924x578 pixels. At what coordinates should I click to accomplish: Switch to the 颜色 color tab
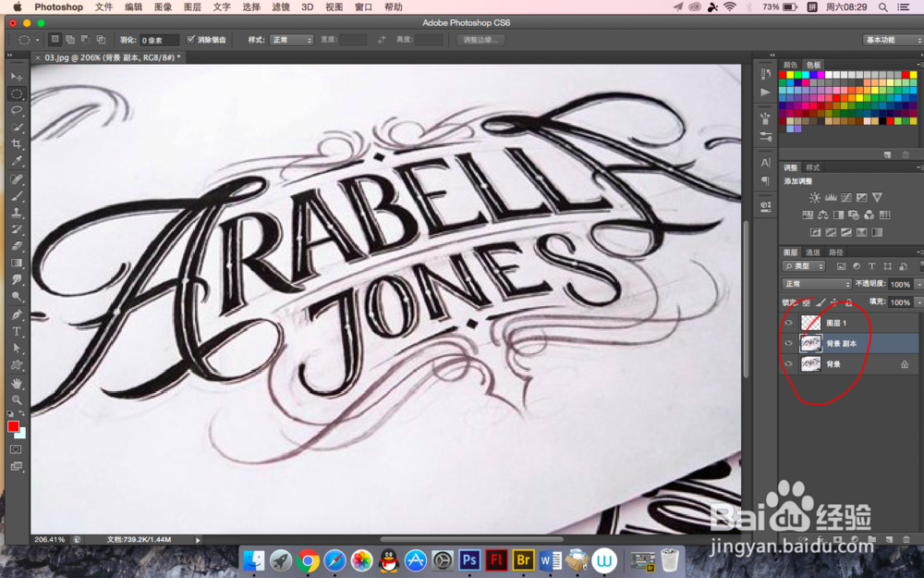pyautogui.click(x=790, y=65)
